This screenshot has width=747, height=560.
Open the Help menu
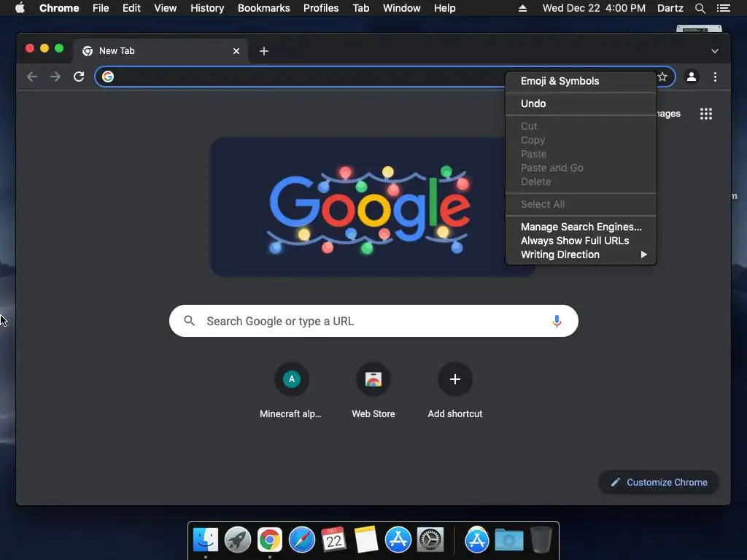pyautogui.click(x=444, y=8)
